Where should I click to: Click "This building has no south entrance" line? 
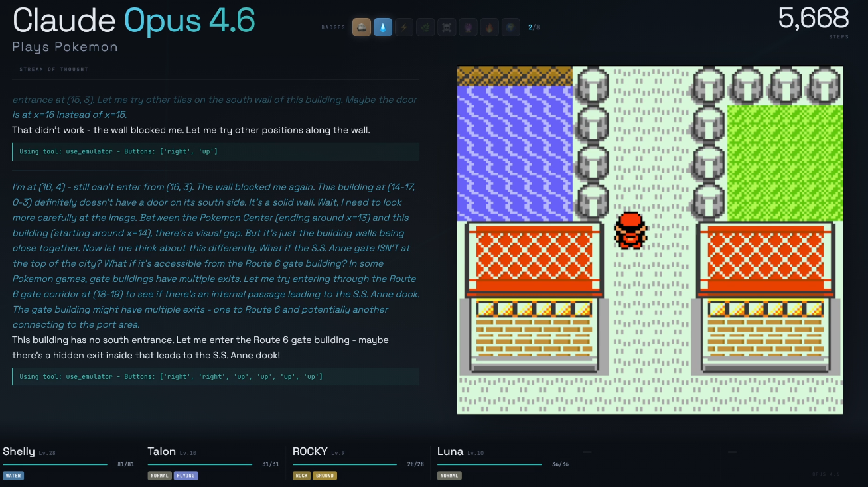tap(200, 348)
